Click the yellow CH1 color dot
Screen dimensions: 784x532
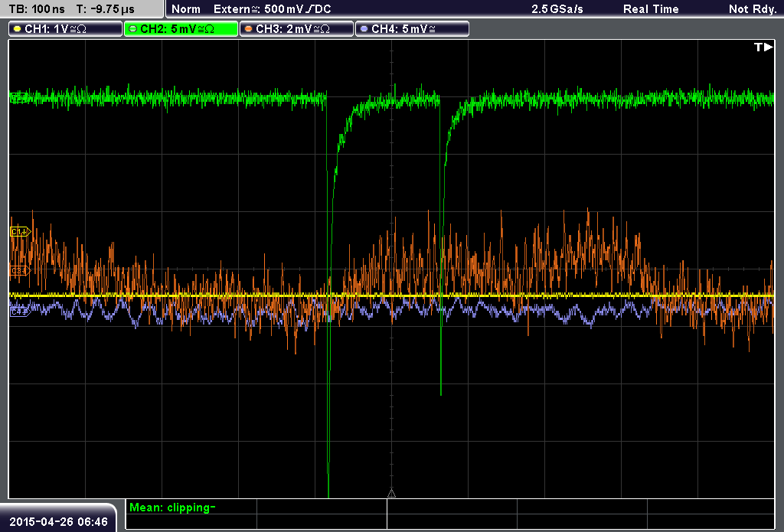point(18,29)
